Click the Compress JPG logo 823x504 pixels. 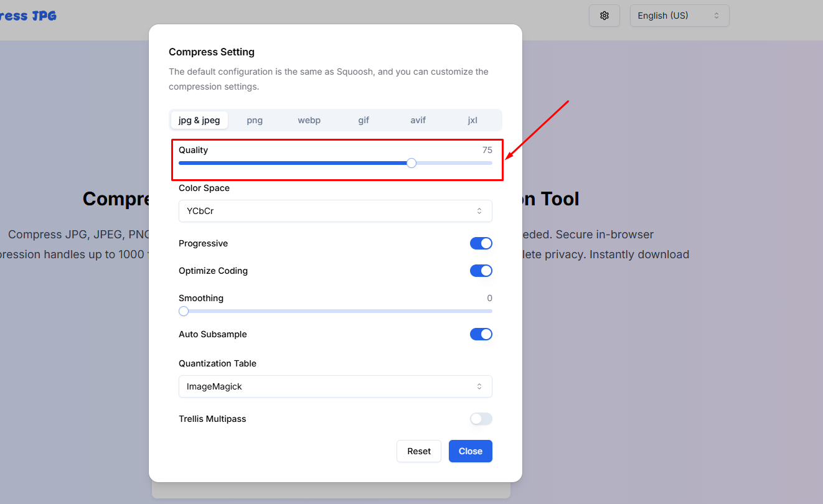[28, 16]
